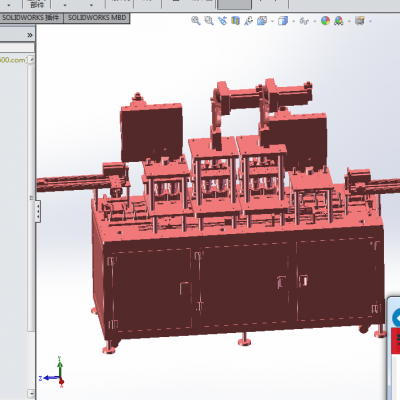Viewport: 400px width, 400px height.
Task: Switch to the SOLIDWORKS 插件 tab
Action: tap(31, 18)
